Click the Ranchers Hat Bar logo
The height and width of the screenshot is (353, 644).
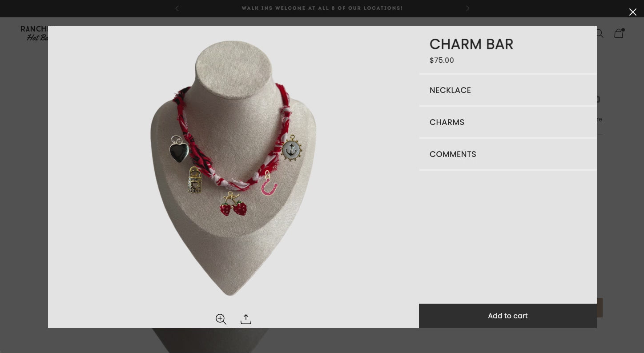pyautogui.click(x=35, y=33)
